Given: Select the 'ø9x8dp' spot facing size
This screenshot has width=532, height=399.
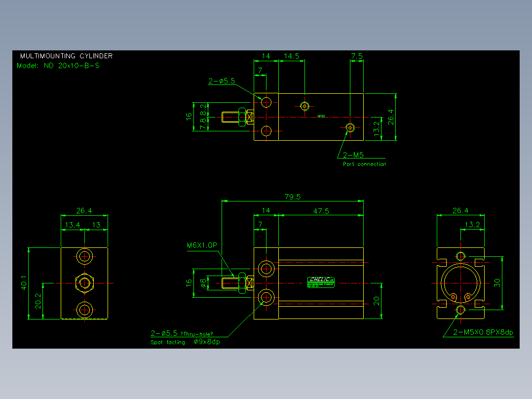Looking at the screenshot, I should click(207, 342).
